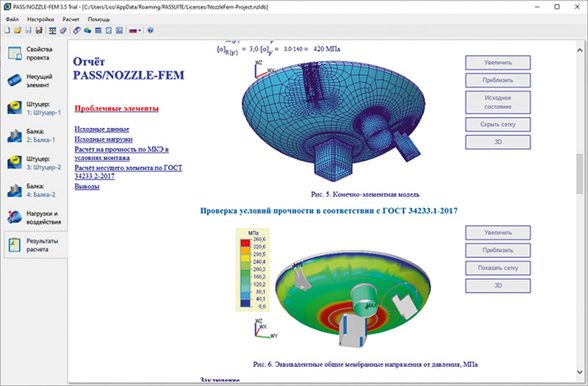This screenshot has width=588, height=386.
Task: Click the Проверка условий прочности heading
Action: 329,211
